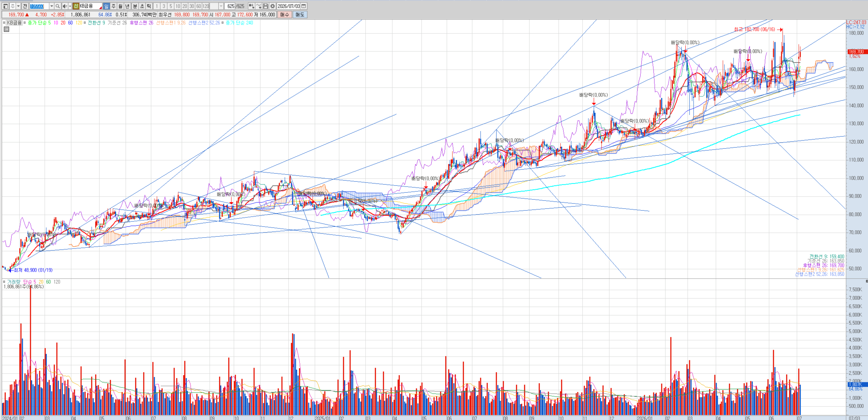Screen dimensions: 868x420
Task: Click the current price 169,700 in info bar
Action: 16,14
